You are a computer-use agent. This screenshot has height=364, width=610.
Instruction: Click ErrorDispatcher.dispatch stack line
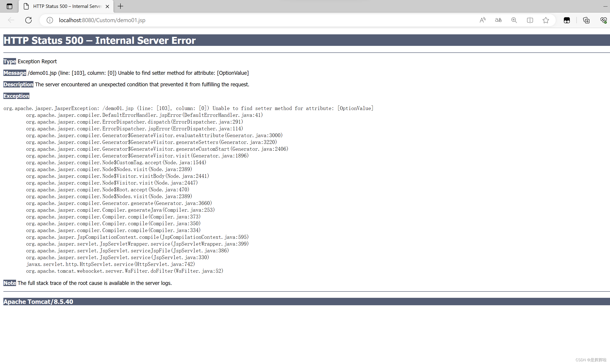134,122
